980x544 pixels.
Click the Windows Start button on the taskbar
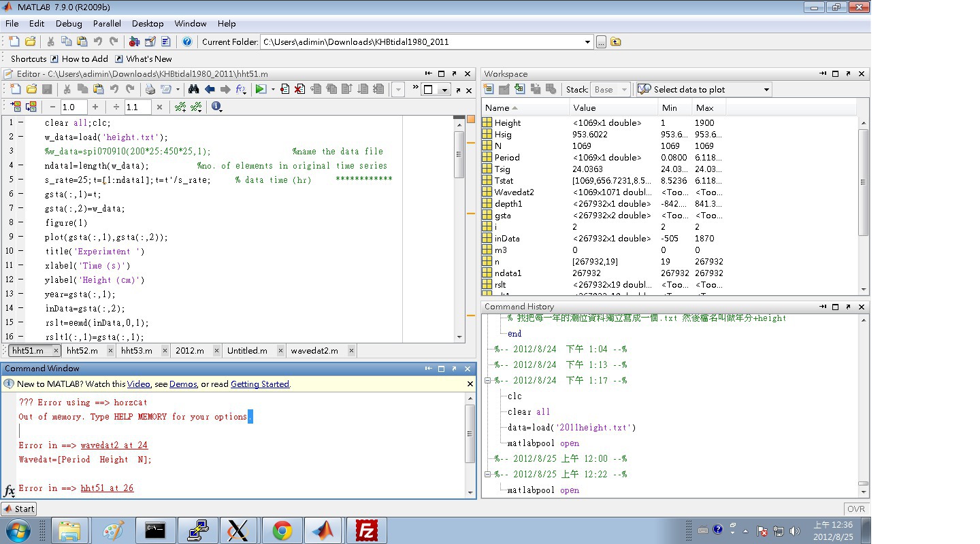pyautogui.click(x=17, y=530)
